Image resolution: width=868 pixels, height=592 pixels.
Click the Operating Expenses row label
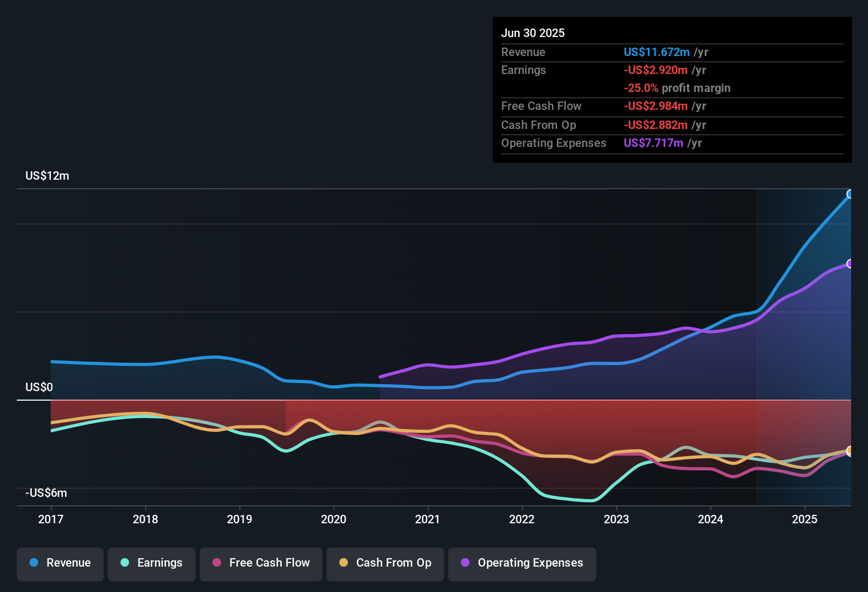pyautogui.click(x=553, y=143)
